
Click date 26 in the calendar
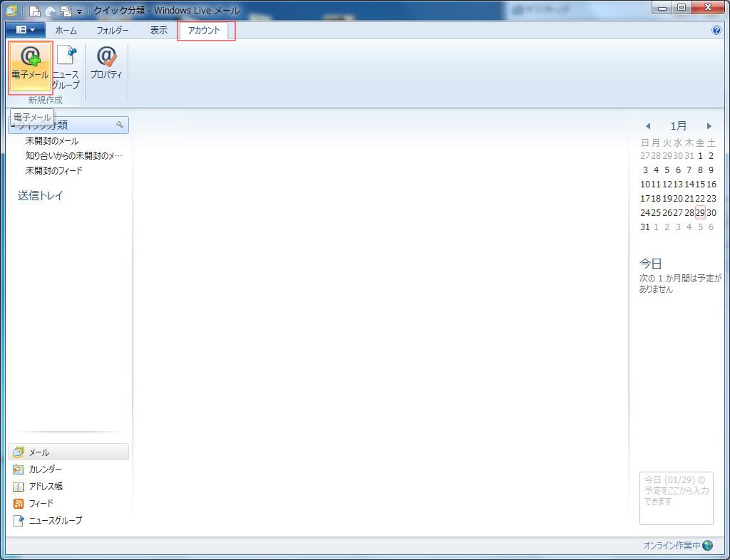(x=667, y=213)
